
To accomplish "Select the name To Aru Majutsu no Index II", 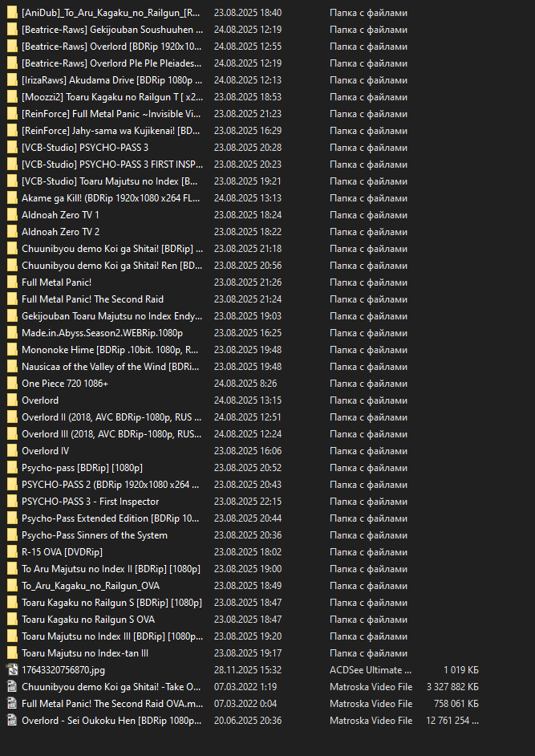I will point(111,568).
